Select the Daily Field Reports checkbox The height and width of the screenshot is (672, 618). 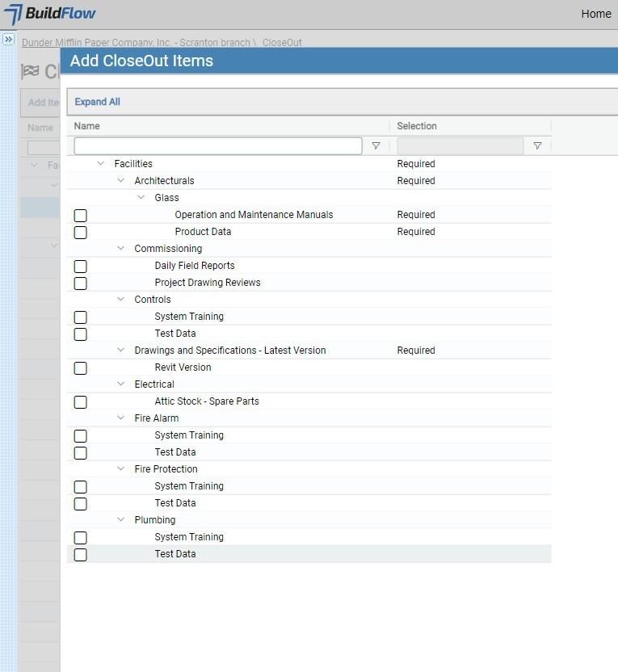[81, 267]
